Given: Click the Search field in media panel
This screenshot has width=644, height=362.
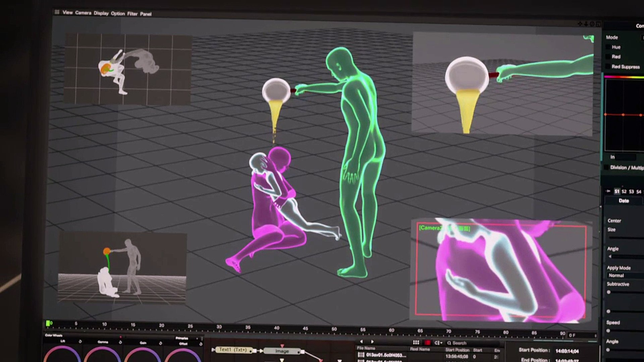Looking at the screenshot, I should coord(473,343).
